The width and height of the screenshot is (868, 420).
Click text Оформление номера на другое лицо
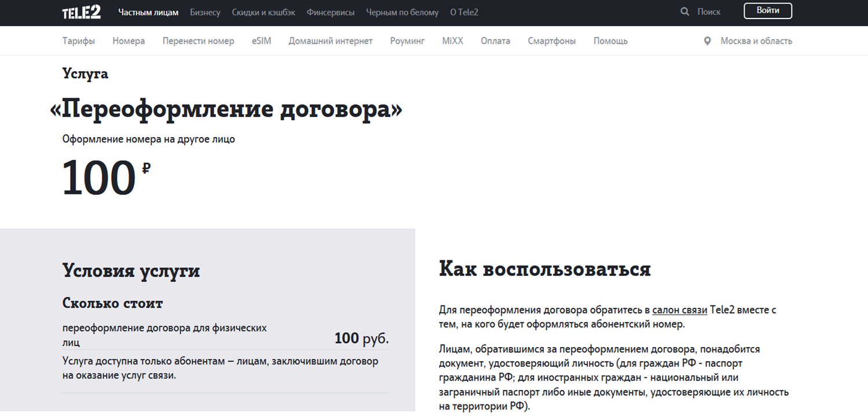pyautogui.click(x=149, y=139)
